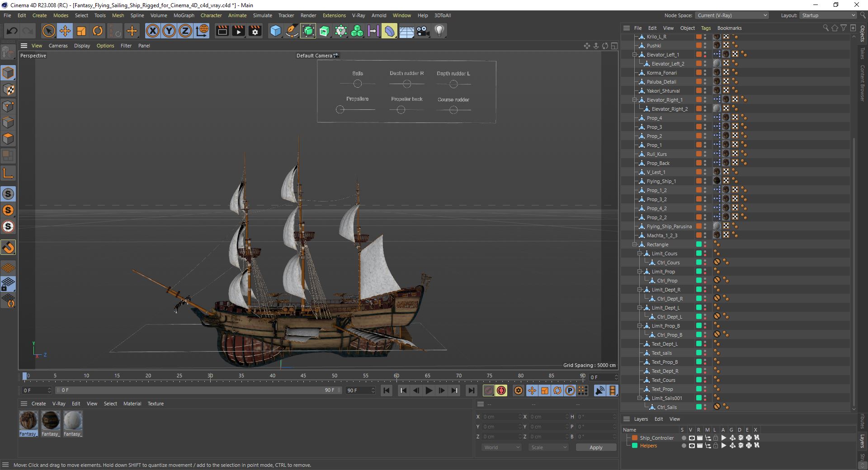Collapse Elevator_Right_1 hierarchy
The image size is (868, 470).
click(x=635, y=100)
